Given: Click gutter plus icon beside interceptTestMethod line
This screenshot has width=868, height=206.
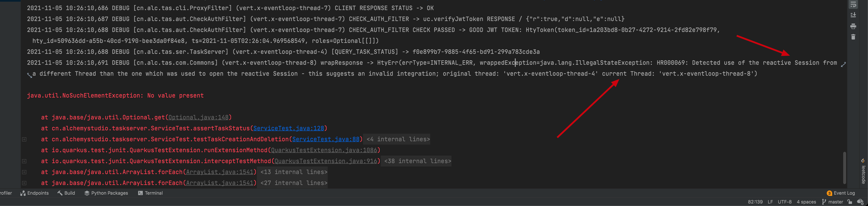Looking at the screenshot, I should [24, 161].
